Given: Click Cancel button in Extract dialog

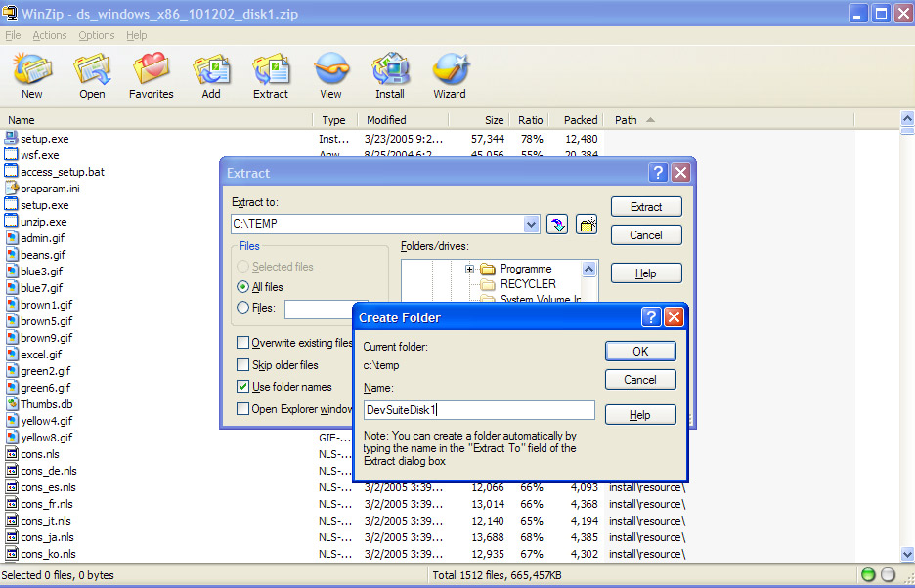Looking at the screenshot, I should [x=646, y=235].
